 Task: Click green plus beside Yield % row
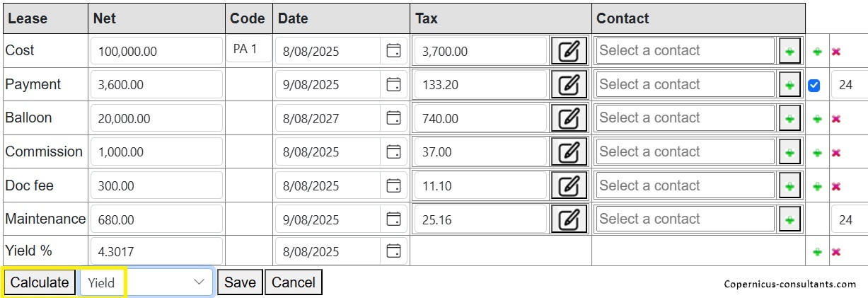[817, 253]
